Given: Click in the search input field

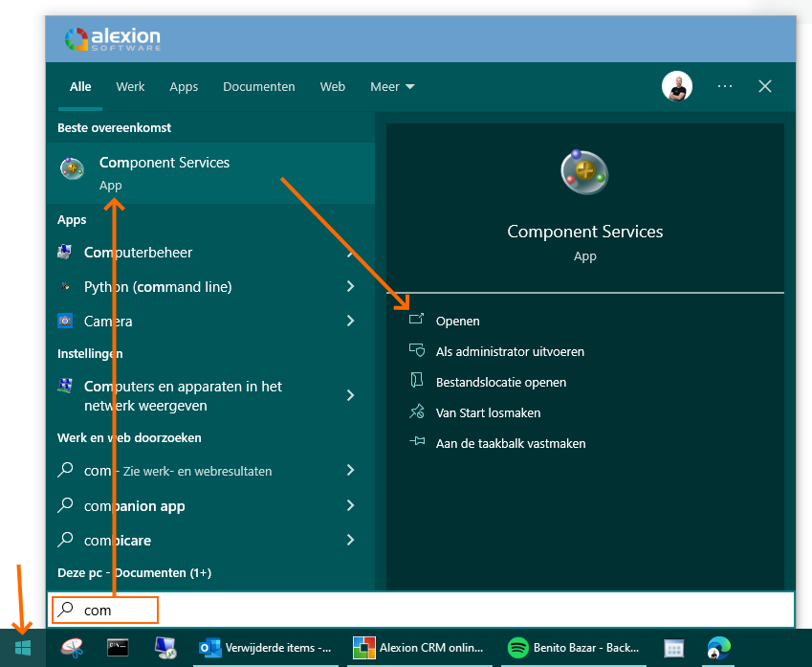Looking at the screenshot, I should tap(421, 610).
